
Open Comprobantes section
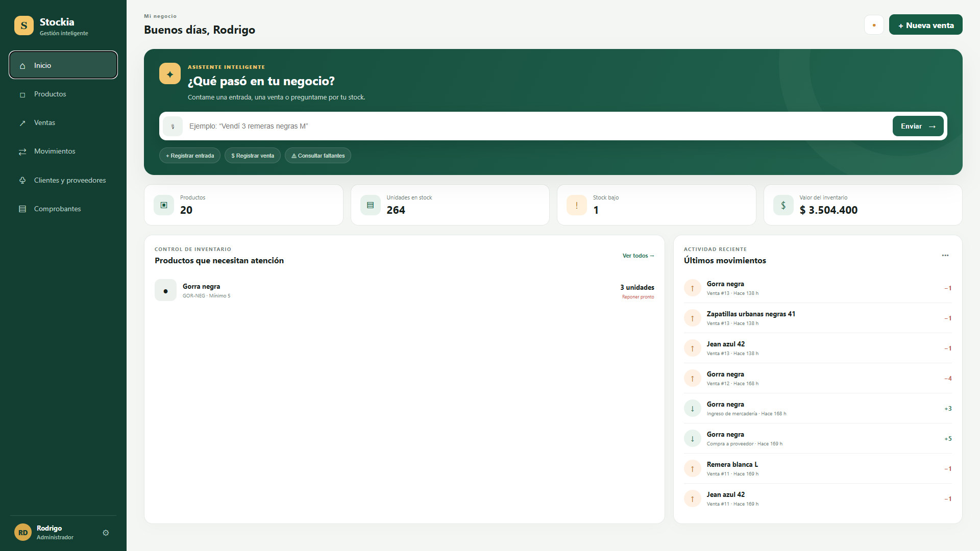pos(63,209)
